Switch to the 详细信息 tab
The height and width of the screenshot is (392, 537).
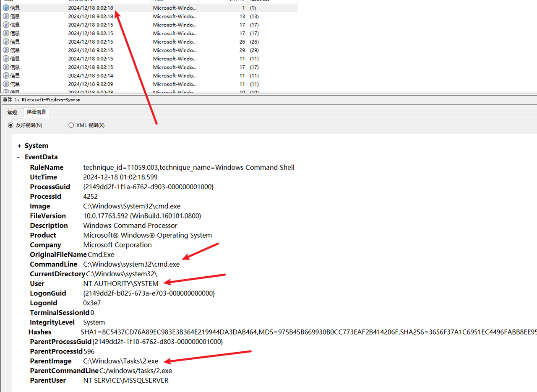(x=36, y=112)
